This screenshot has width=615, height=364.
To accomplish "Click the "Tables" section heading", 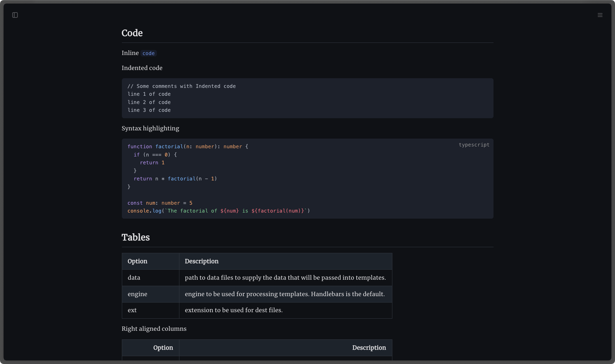I will [135, 237].
